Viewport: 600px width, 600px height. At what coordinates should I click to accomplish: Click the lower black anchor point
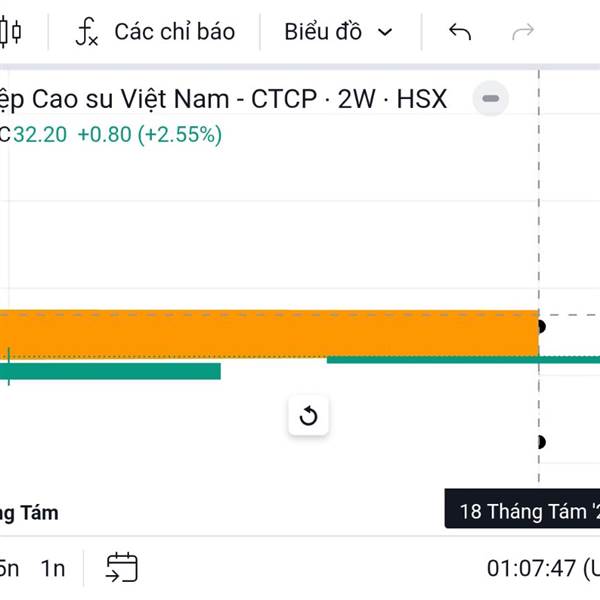[541, 442]
